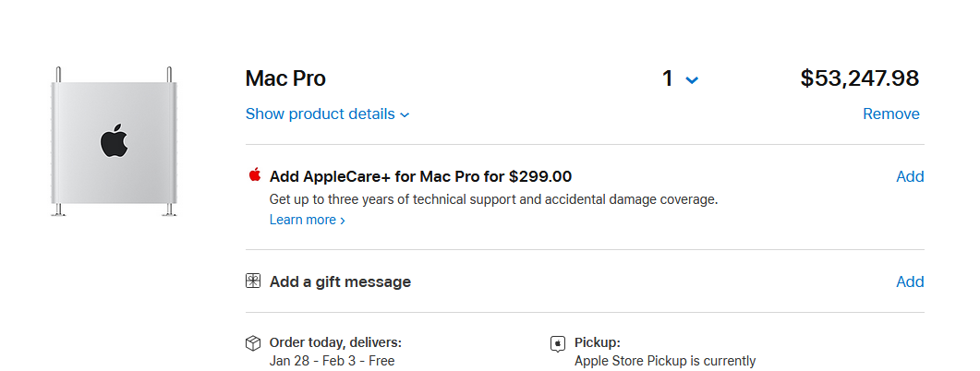Screen dimensions: 980x371
Task: Click the "Order today, delivers" label
Action: (335, 342)
